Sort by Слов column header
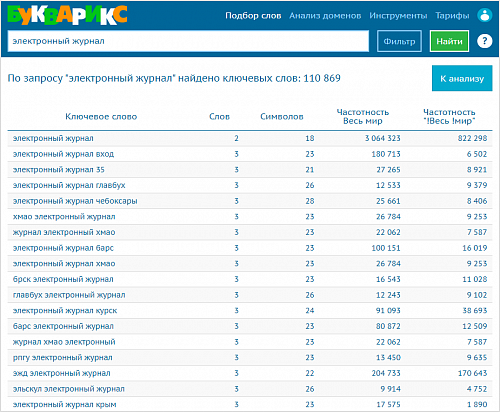500x412 pixels. pos(219,117)
